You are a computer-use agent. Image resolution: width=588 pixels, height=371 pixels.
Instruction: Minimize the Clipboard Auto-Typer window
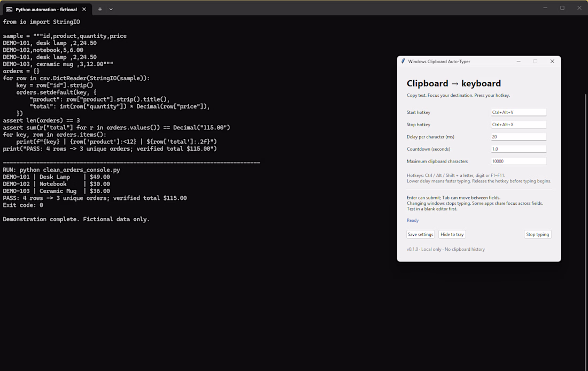click(519, 61)
